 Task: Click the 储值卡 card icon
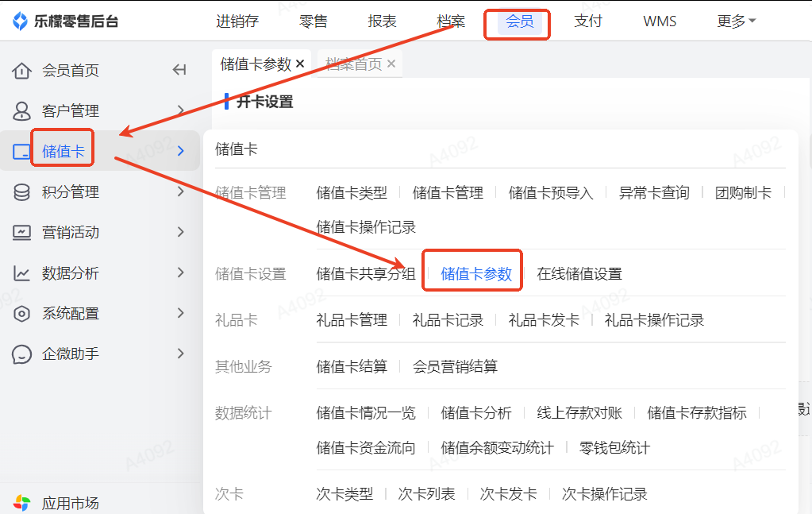point(21,151)
